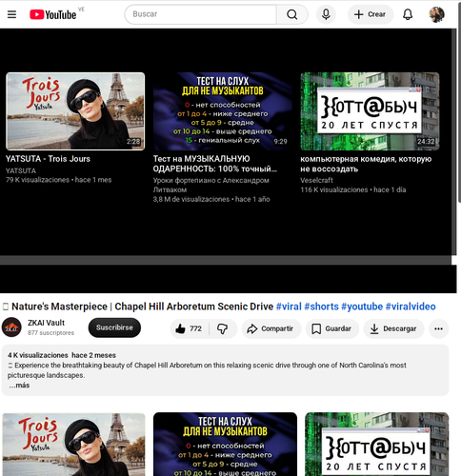Open 'компьютерная комедия, которую не воссоздать' title

coord(366,164)
